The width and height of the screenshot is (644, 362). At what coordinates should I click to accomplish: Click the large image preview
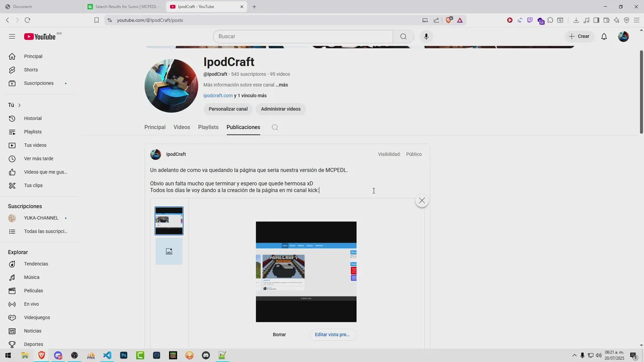(x=306, y=271)
